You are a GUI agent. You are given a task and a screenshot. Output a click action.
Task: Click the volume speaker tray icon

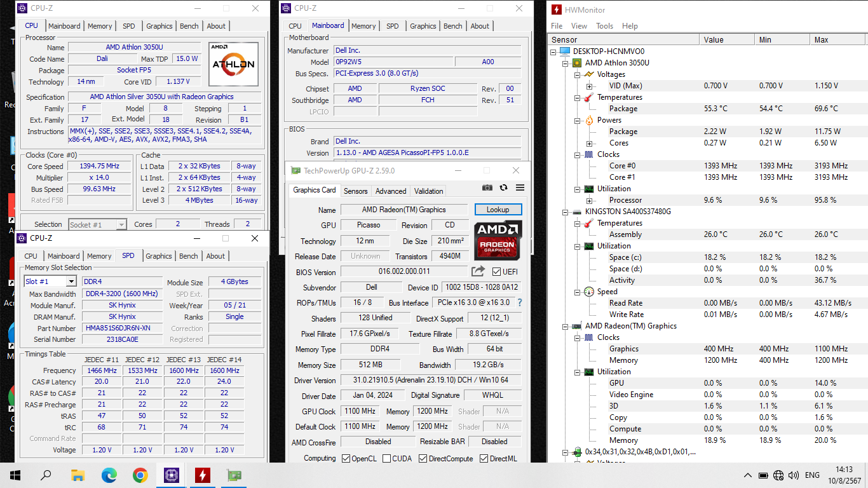[794, 475]
